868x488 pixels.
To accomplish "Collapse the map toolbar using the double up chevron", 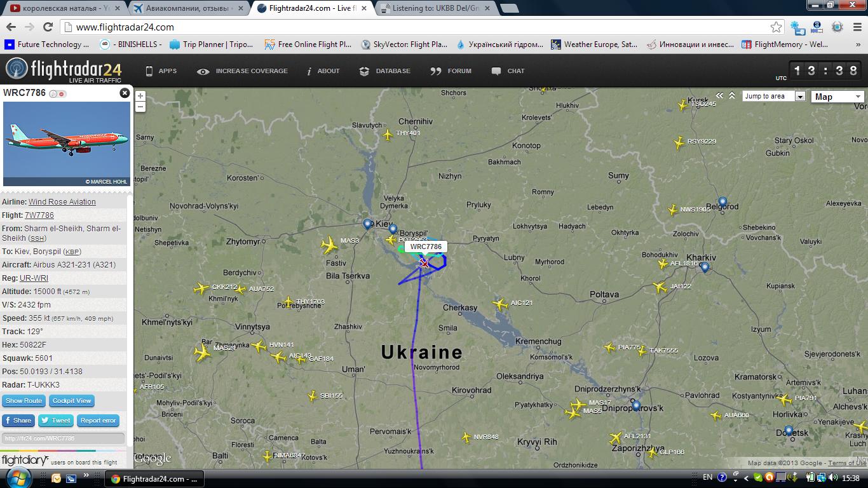I will click(732, 95).
